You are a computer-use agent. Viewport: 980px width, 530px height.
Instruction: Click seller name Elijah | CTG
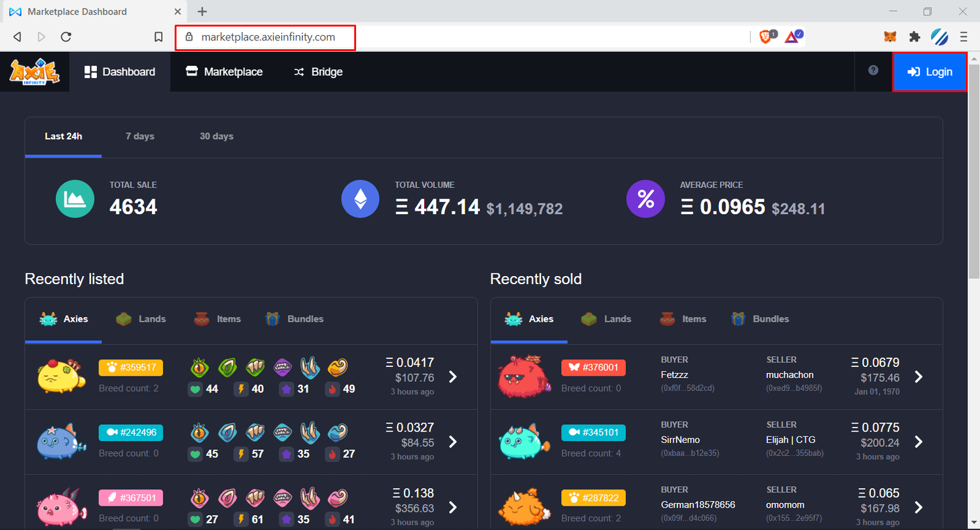click(x=791, y=440)
